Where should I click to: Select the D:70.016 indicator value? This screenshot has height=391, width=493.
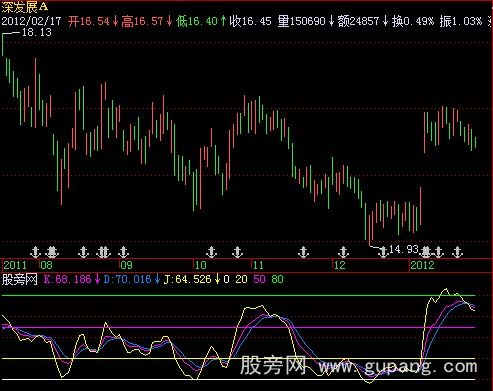tap(127, 279)
